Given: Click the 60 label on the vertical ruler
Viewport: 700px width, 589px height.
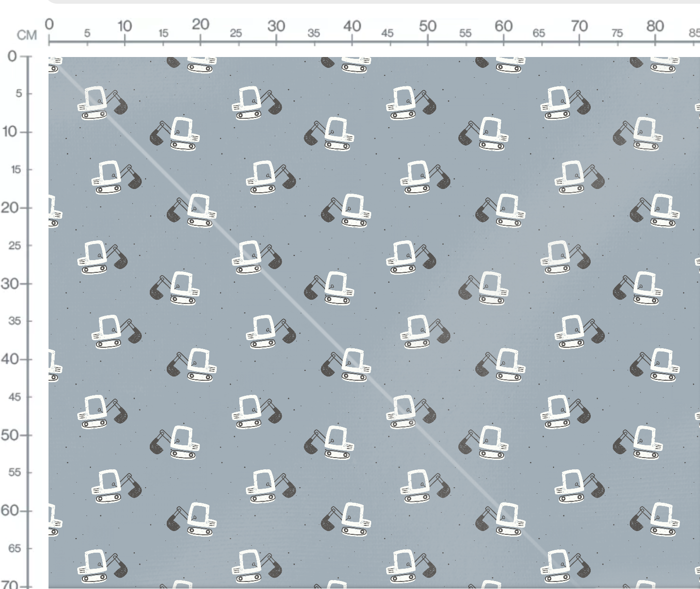Looking at the screenshot, I should click(9, 510).
